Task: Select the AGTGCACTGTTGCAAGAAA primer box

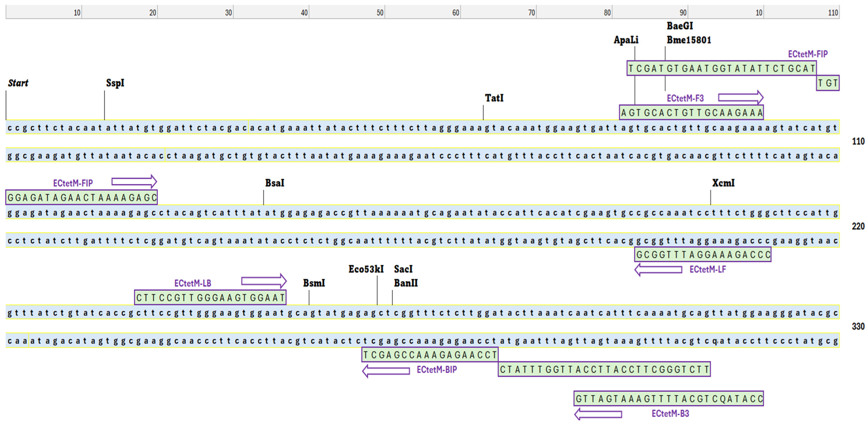Action: point(691,113)
